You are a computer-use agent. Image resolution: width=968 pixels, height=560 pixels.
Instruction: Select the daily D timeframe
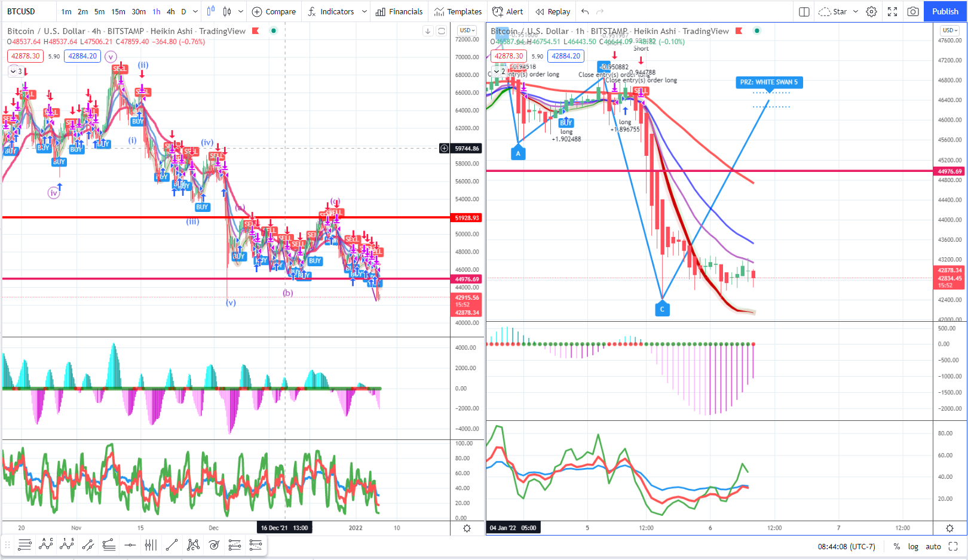click(x=183, y=11)
